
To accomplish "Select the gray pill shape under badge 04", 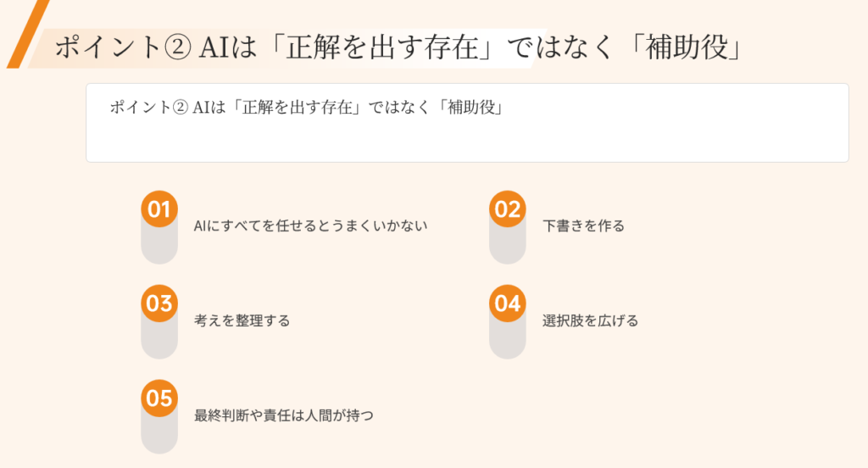I will [507, 342].
